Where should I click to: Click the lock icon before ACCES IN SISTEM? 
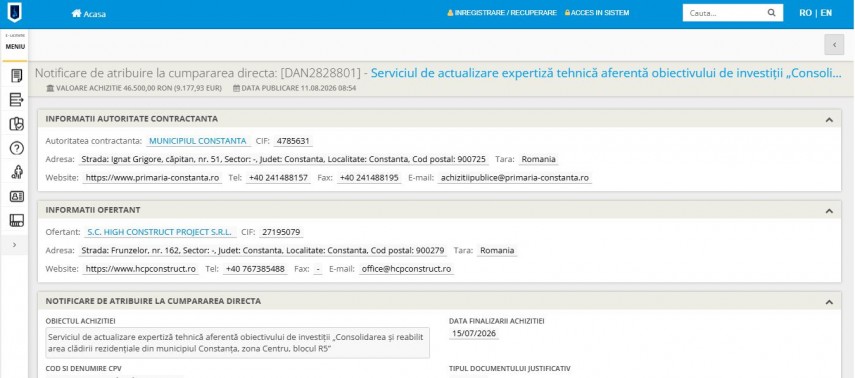tap(567, 13)
